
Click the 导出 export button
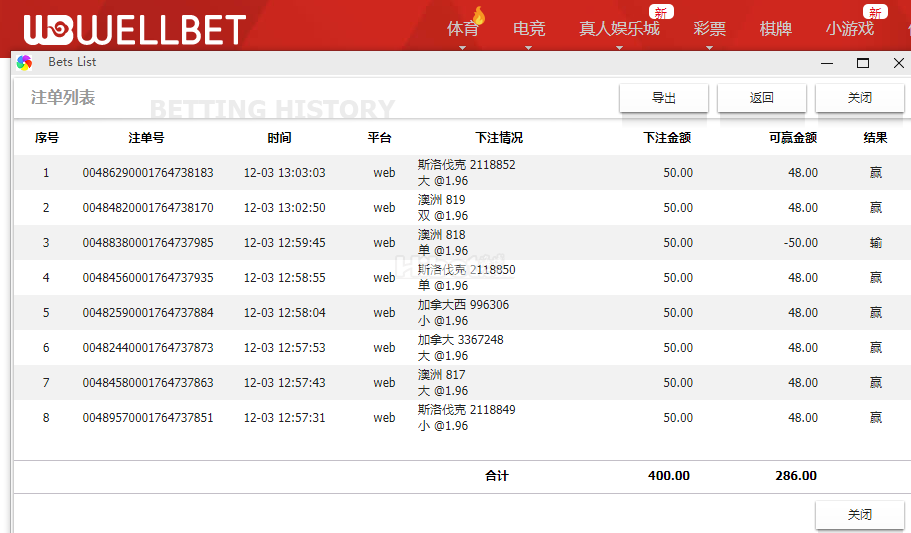click(664, 98)
